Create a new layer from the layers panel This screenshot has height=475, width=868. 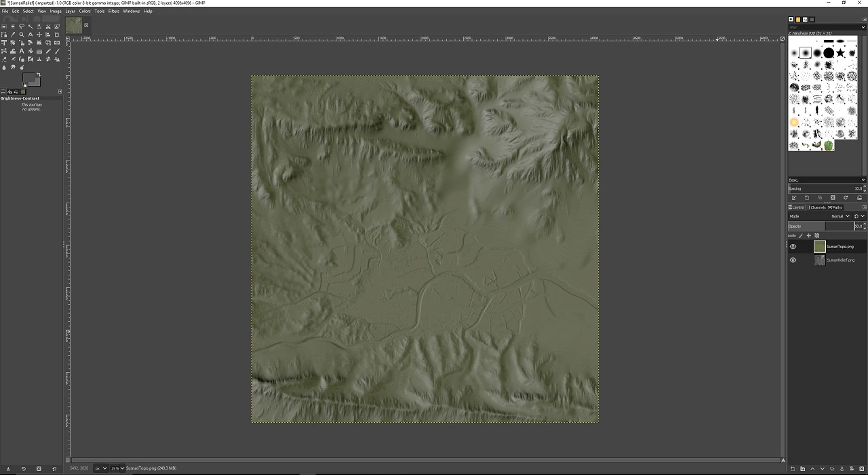tap(793, 469)
